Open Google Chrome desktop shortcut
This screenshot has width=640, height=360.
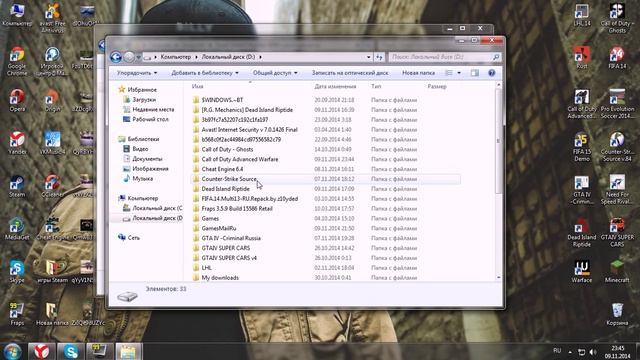17,62
